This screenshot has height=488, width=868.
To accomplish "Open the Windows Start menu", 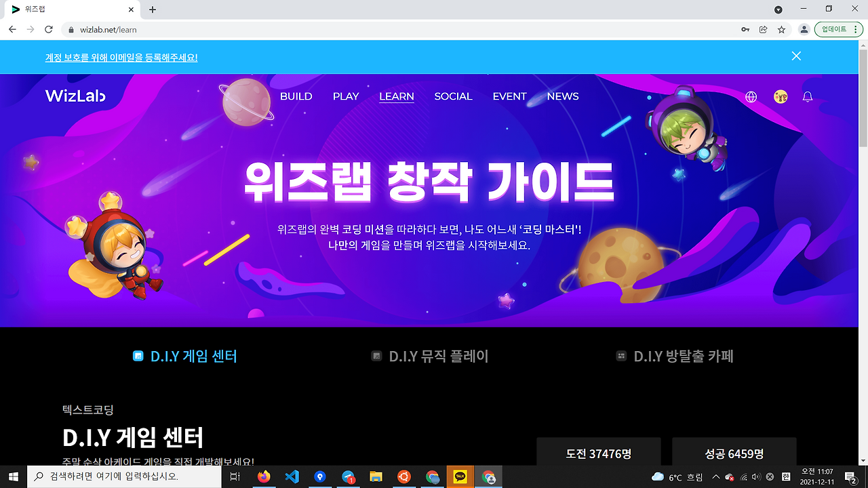I will [x=14, y=477].
